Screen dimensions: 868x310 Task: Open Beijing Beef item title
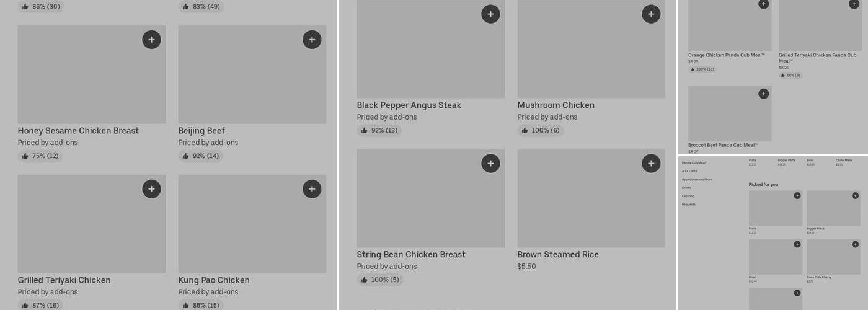coord(201,131)
